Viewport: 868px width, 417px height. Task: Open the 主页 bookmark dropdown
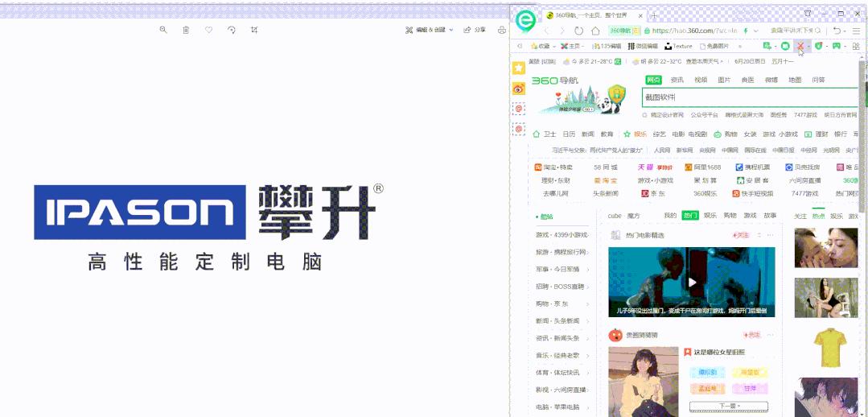[x=573, y=47]
